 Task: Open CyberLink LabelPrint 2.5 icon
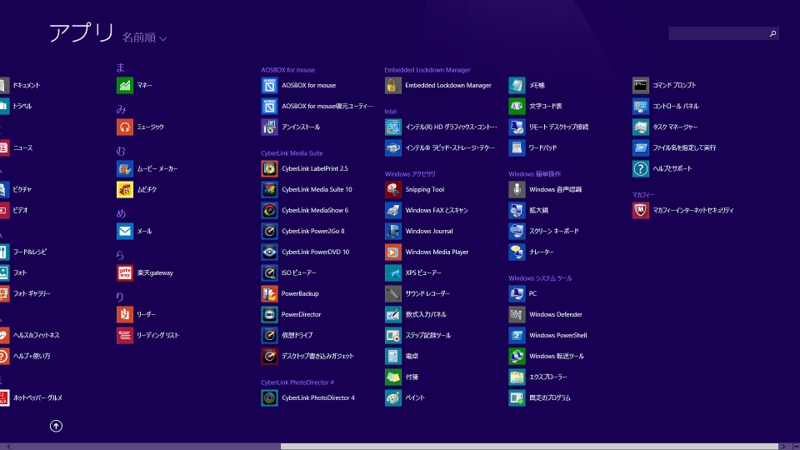point(269,168)
